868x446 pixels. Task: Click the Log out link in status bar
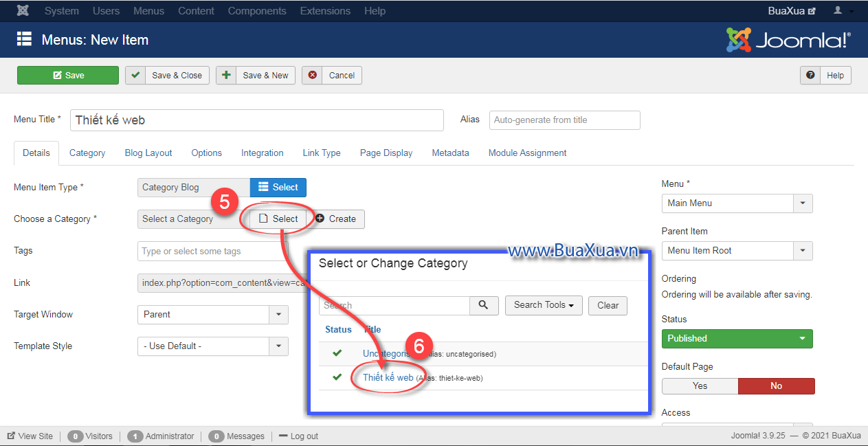[x=298, y=436]
